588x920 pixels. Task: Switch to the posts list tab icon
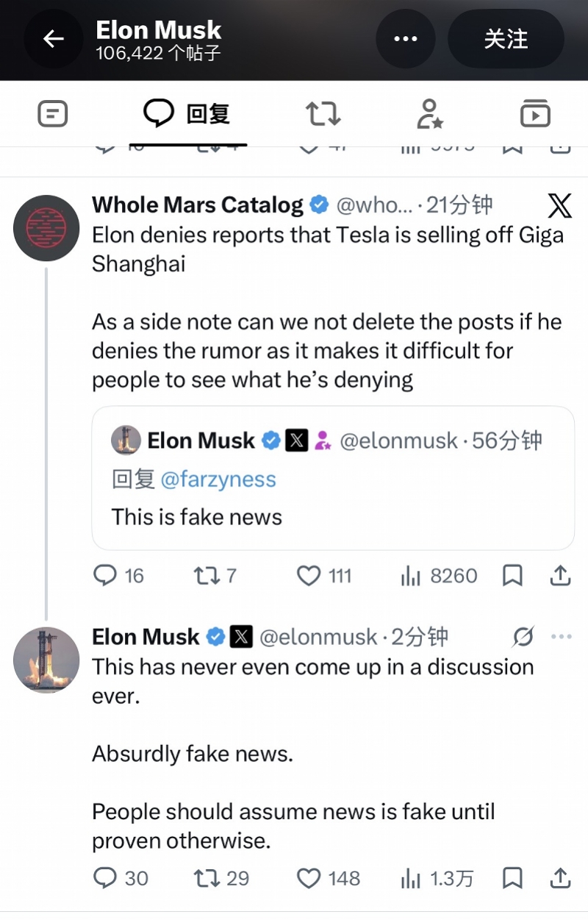click(52, 114)
